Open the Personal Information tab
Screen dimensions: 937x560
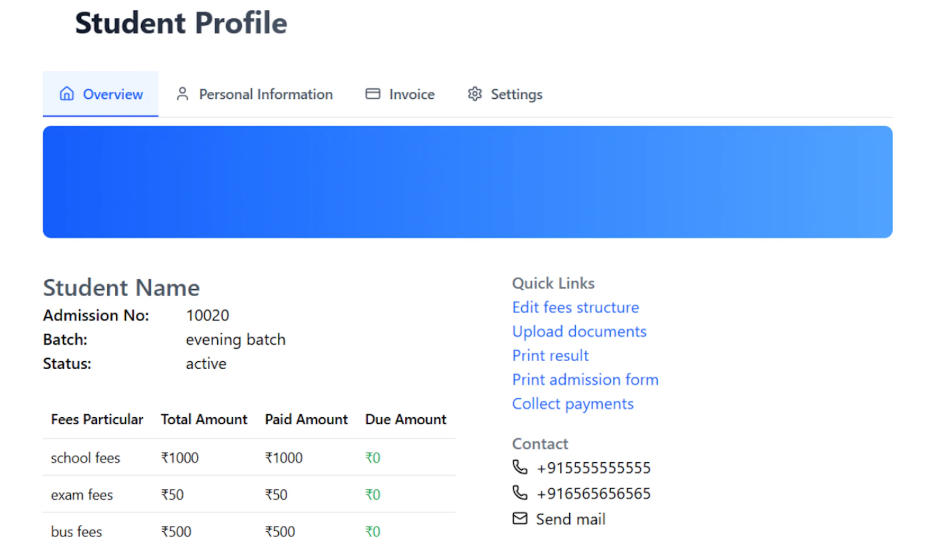[254, 94]
